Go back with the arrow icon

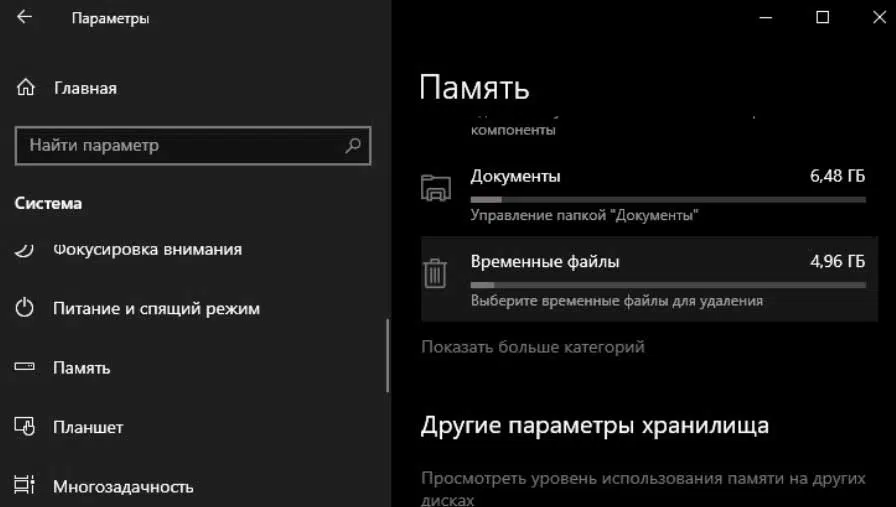24,17
